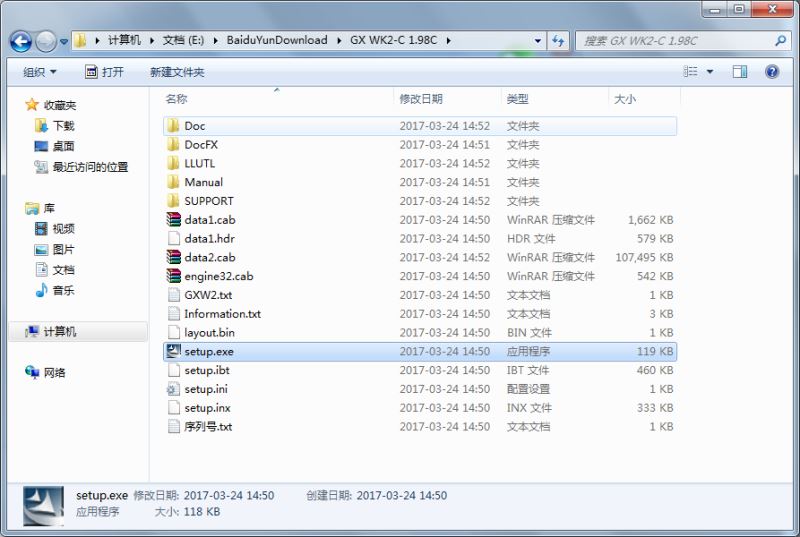Select the Manual folder icon
Viewport: 800px width, 537px height.
coord(173,182)
